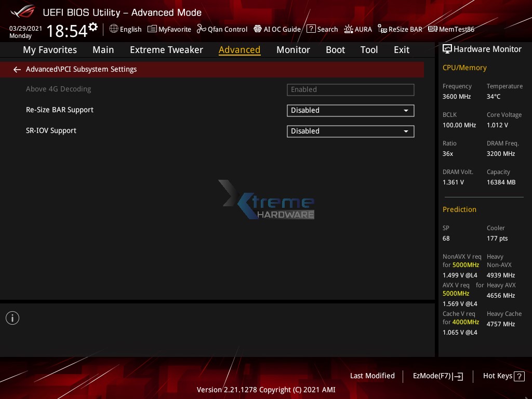Open the SR-IOV Support dropdown
This screenshot has width=532, height=399.
pyautogui.click(x=351, y=131)
